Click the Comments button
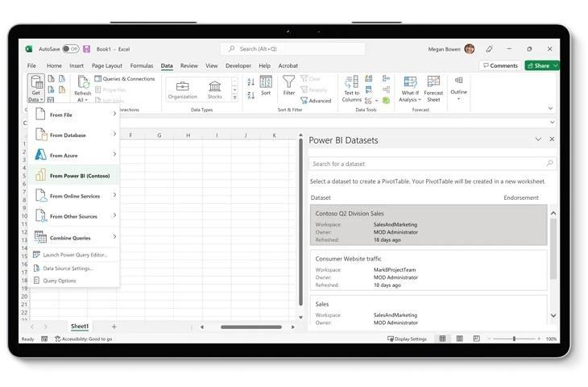The image size is (588, 387). pyautogui.click(x=500, y=65)
